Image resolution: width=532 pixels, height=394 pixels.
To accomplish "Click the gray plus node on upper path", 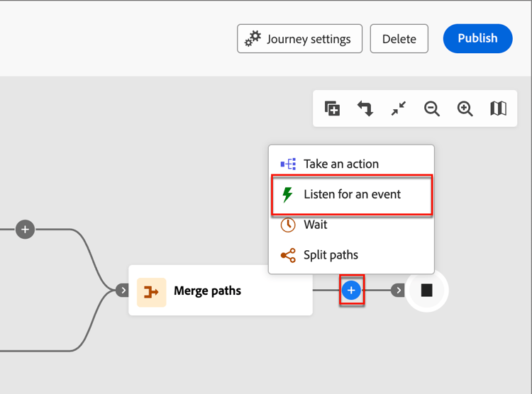I will tap(25, 230).
